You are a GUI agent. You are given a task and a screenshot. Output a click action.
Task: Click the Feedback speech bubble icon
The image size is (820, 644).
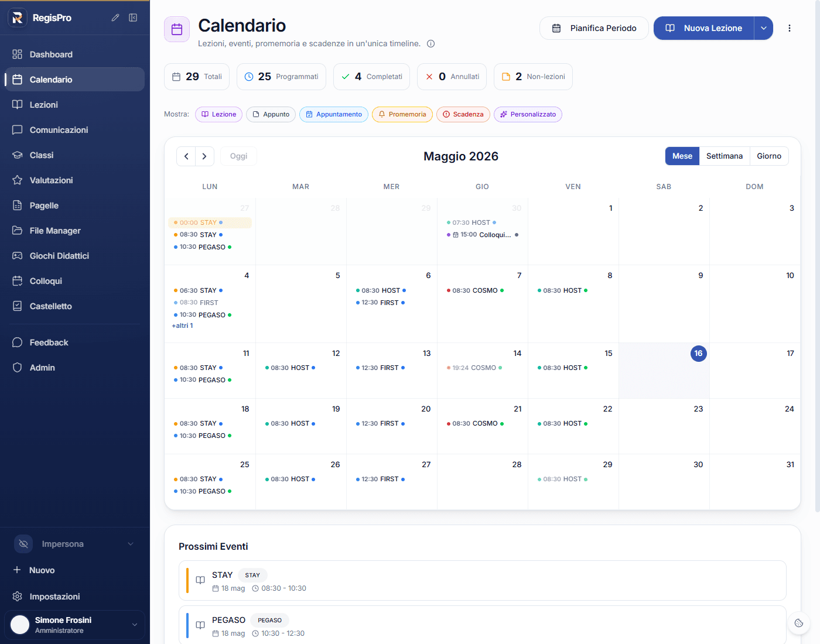(x=18, y=342)
